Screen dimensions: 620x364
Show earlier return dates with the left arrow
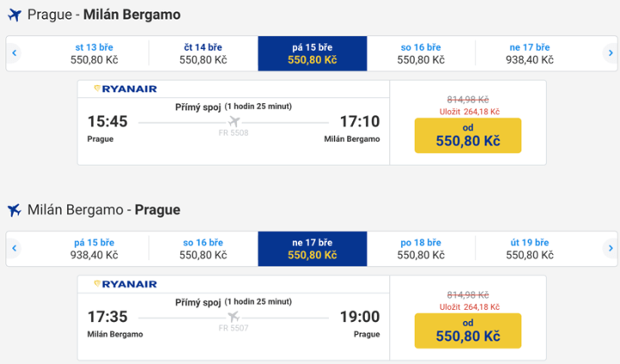pos(15,249)
